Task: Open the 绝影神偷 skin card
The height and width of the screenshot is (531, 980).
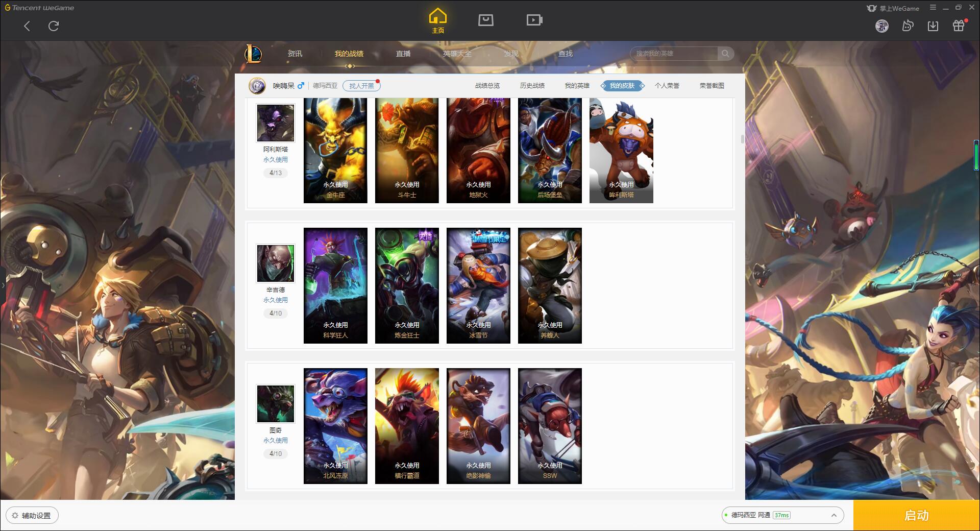Action: click(x=478, y=426)
